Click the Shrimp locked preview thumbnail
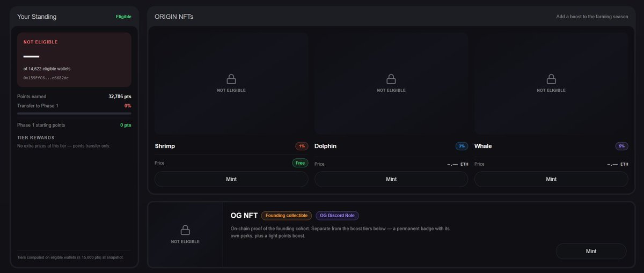This screenshot has height=273, width=644. (231, 83)
